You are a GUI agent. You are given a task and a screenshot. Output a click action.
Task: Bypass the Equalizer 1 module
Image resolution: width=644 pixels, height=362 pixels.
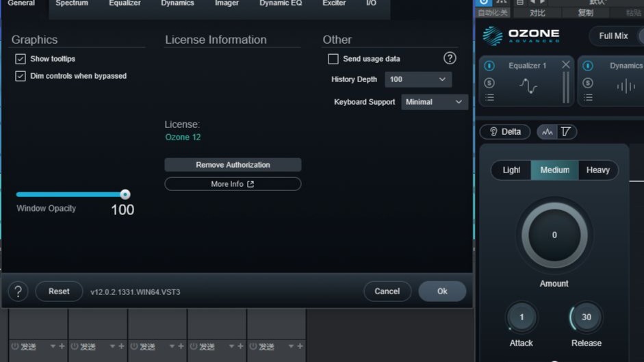tap(489, 66)
